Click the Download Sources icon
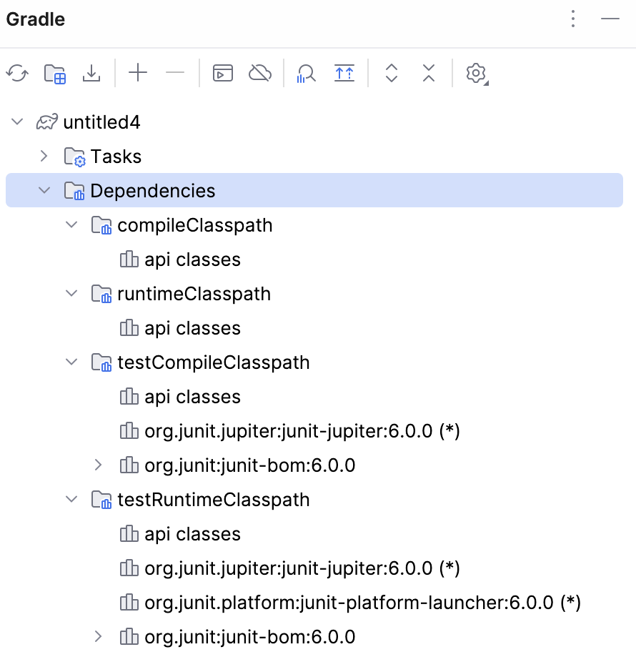 tap(91, 74)
